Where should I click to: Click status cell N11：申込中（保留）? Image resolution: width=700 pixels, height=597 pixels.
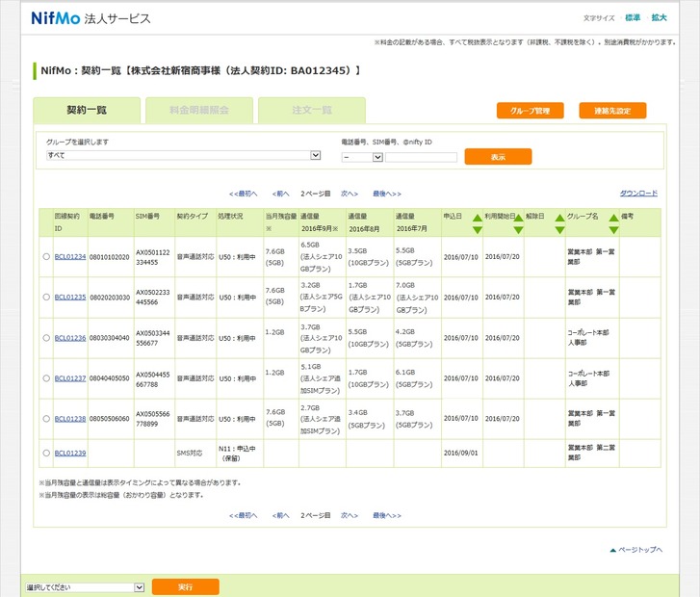pyautogui.click(x=240, y=454)
